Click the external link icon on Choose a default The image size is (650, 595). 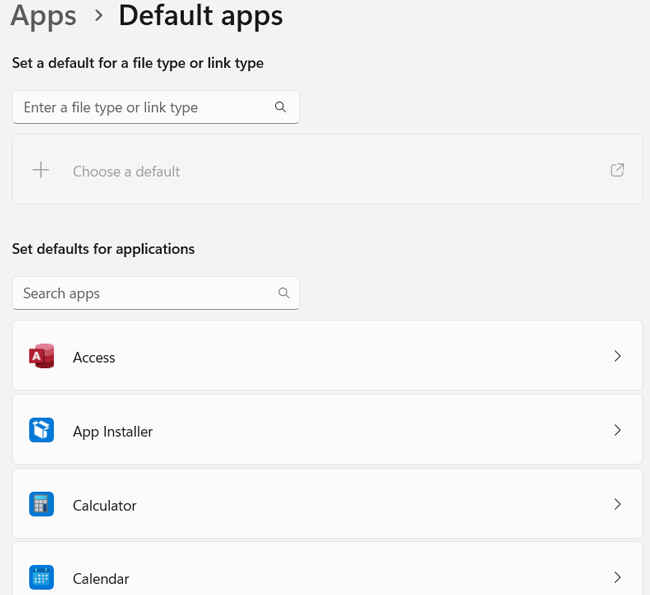click(x=617, y=170)
